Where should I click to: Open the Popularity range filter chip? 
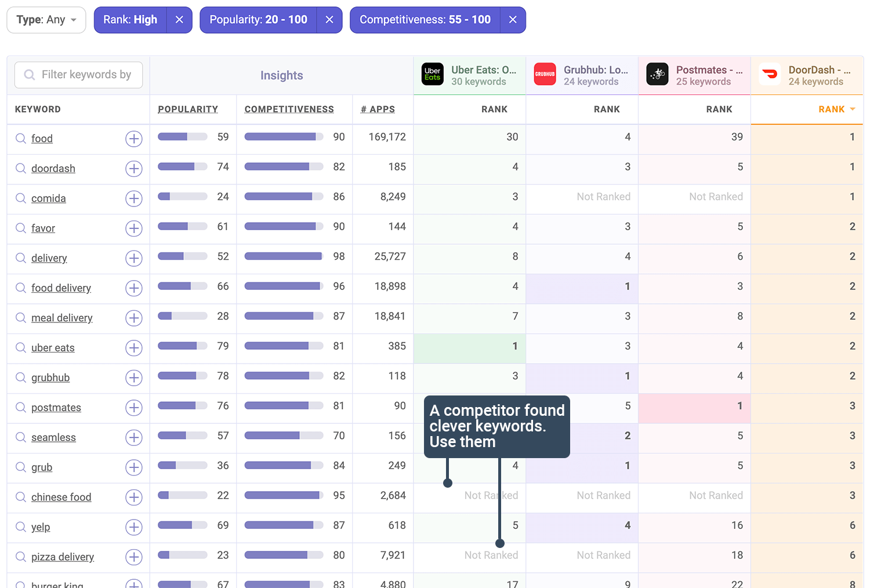coord(259,20)
